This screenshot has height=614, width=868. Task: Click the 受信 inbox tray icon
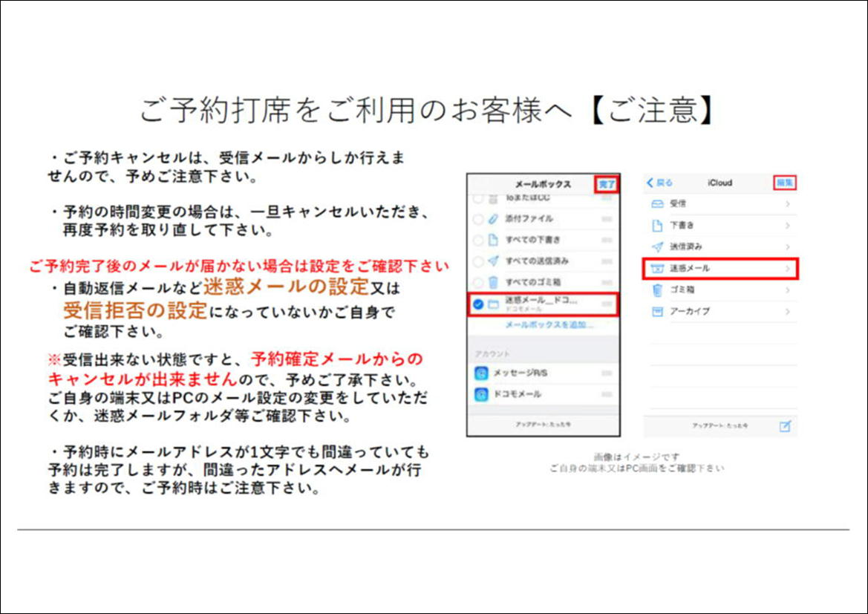657,203
